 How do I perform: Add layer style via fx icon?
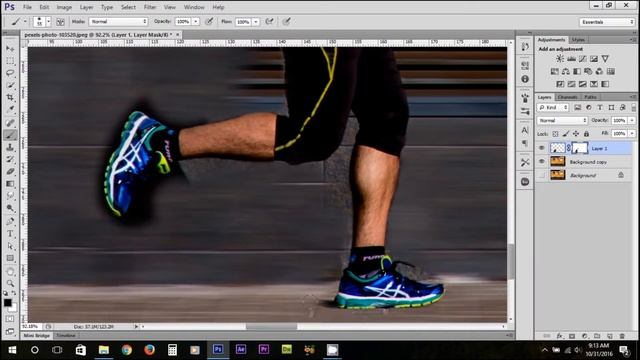point(560,336)
